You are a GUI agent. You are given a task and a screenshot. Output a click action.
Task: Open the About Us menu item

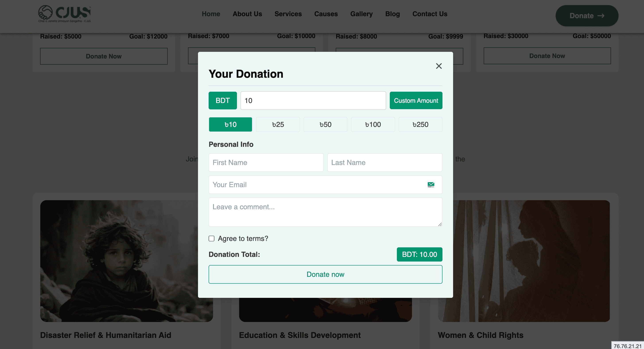tap(247, 14)
